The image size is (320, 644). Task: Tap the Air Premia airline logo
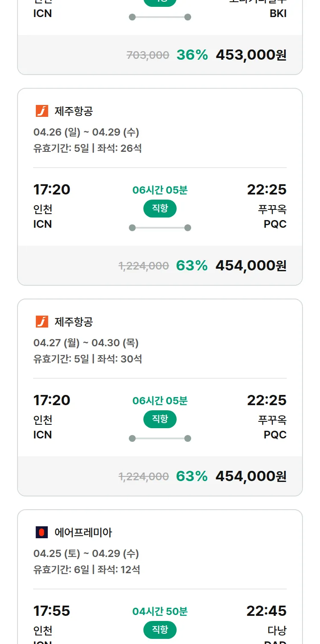42,532
